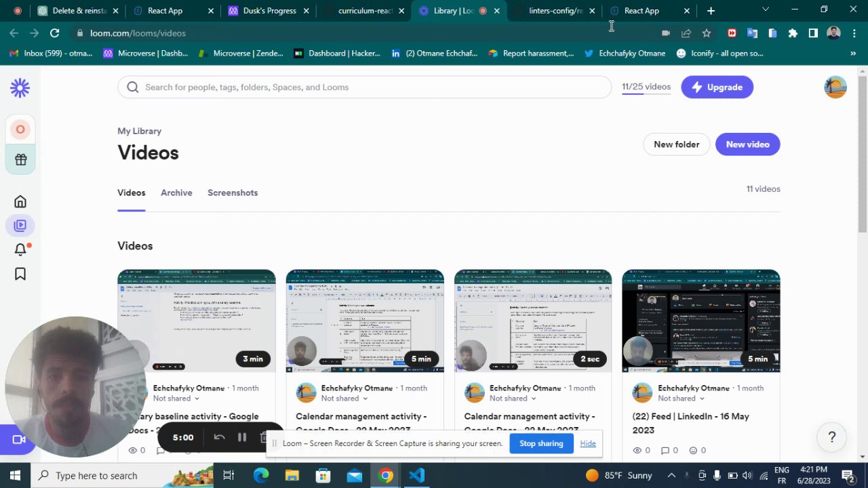Click the undo/restart recording arrow icon
Viewport: 868px width, 488px height.
pyautogui.click(x=219, y=437)
